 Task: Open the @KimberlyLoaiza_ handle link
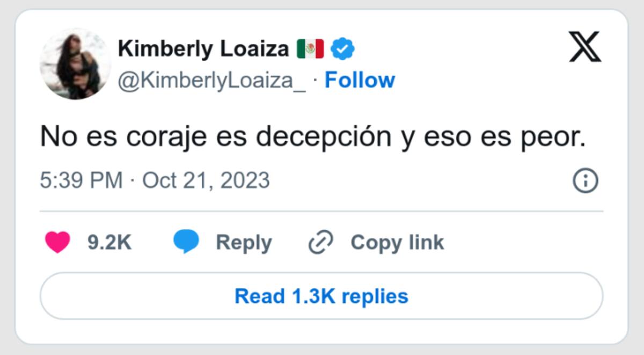[x=211, y=81]
